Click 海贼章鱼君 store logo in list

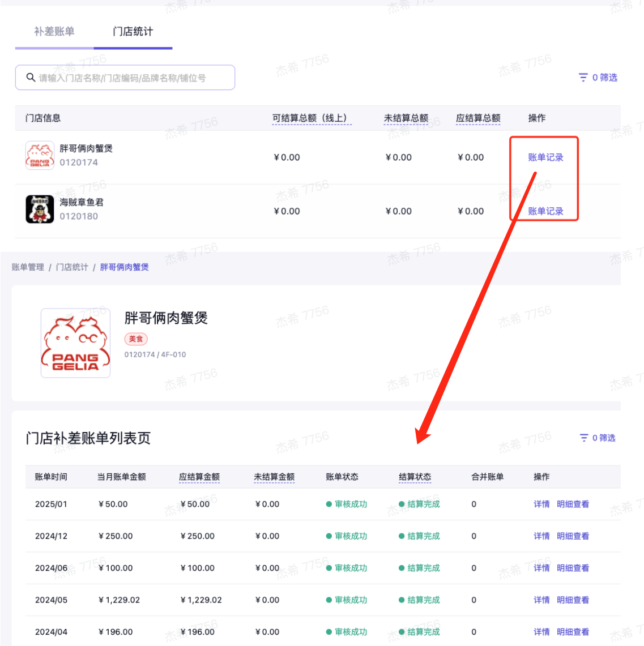tap(40, 209)
